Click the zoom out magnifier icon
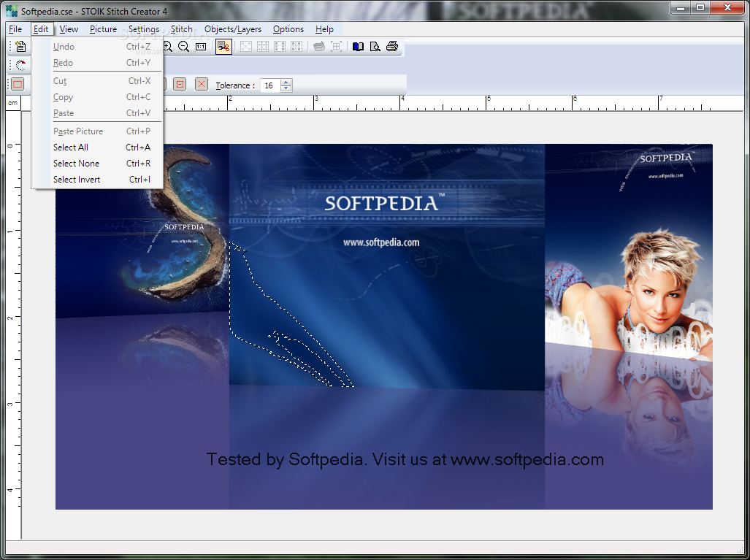Screen dimensions: 750x560 184,47
